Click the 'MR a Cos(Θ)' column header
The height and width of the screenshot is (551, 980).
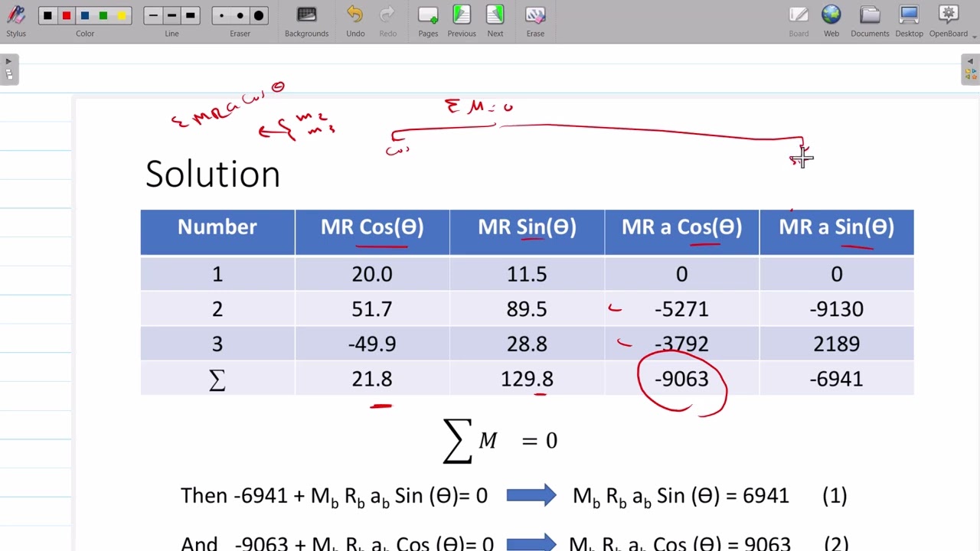tap(681, 227)
